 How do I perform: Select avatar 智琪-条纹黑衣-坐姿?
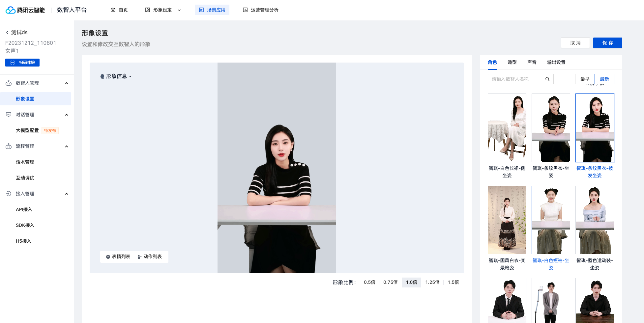551,128
